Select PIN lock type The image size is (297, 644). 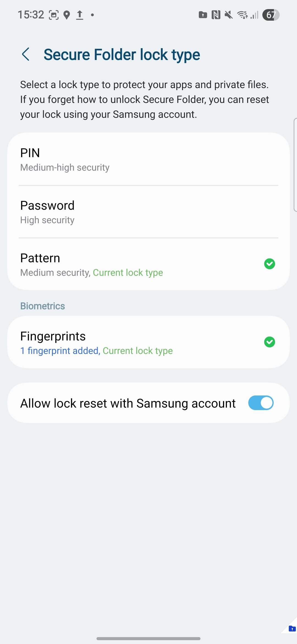tap(148, 159)
